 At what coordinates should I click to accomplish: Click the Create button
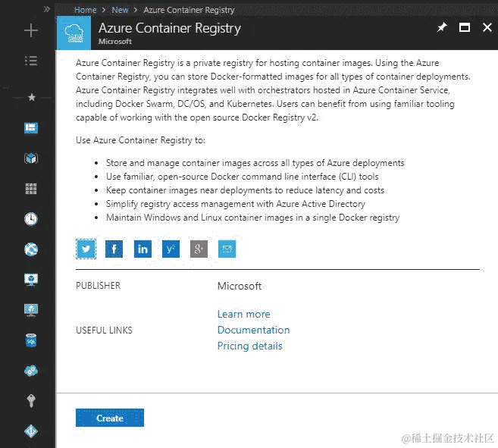110,418
